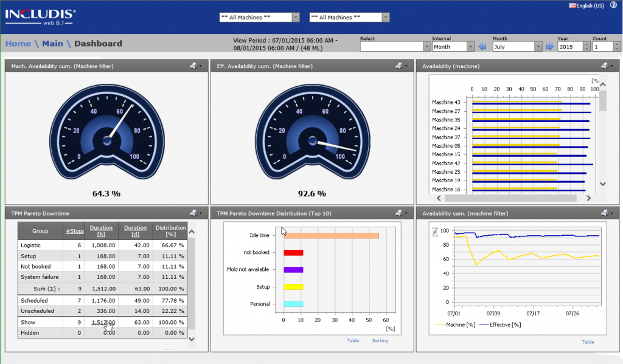This screenshot has height=364, width=623.
Task: Click the printer icon on TPM Pareto Downtime panel
Action: point(193,213)
